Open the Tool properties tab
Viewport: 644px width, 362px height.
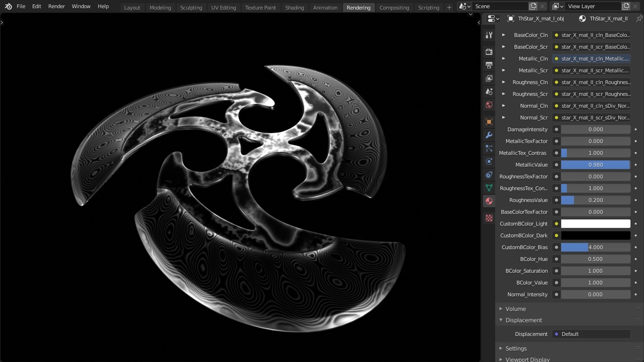click(489, 35)
